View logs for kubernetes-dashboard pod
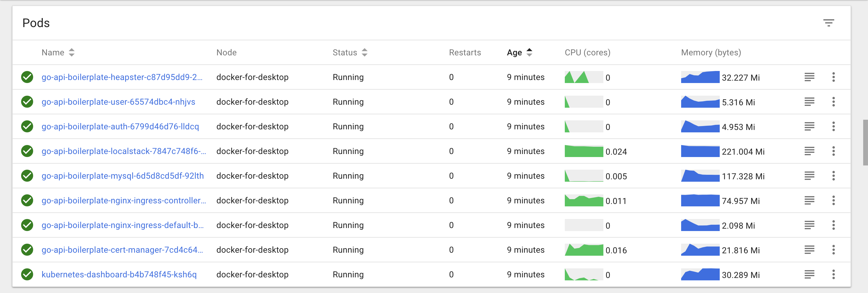This screenshot has width=868, height=293. click(809, 274)
